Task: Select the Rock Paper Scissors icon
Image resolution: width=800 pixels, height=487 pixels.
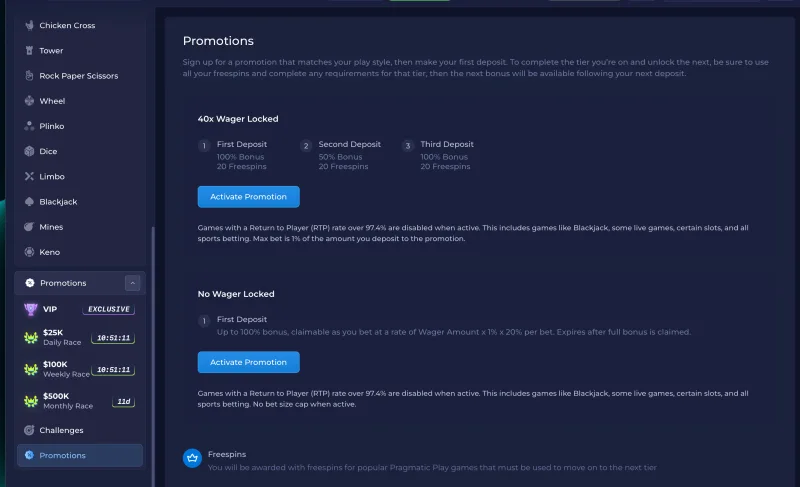Action: (29, 76)
